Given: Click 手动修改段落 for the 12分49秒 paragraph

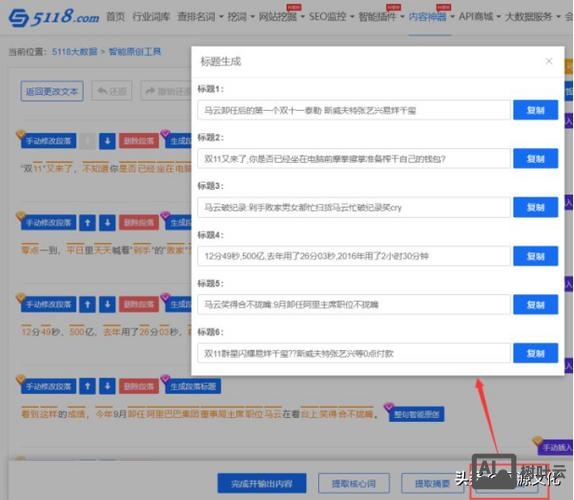Looking at the screenshot, I should tap(48, 304).
